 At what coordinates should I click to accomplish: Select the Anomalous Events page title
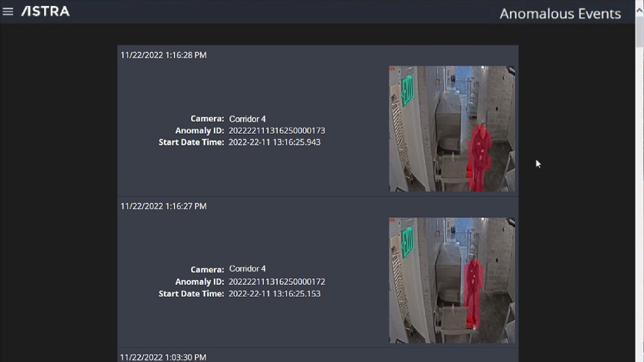(560, 14)
